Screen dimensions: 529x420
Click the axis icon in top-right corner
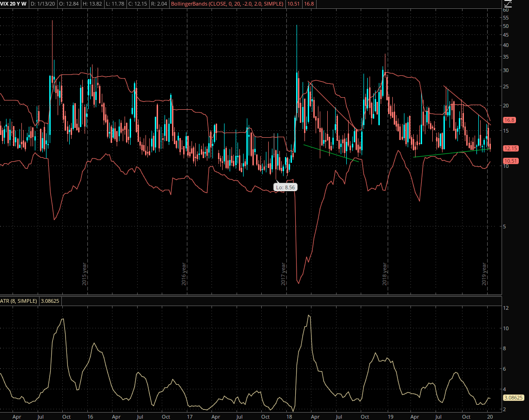click(508, 4)
